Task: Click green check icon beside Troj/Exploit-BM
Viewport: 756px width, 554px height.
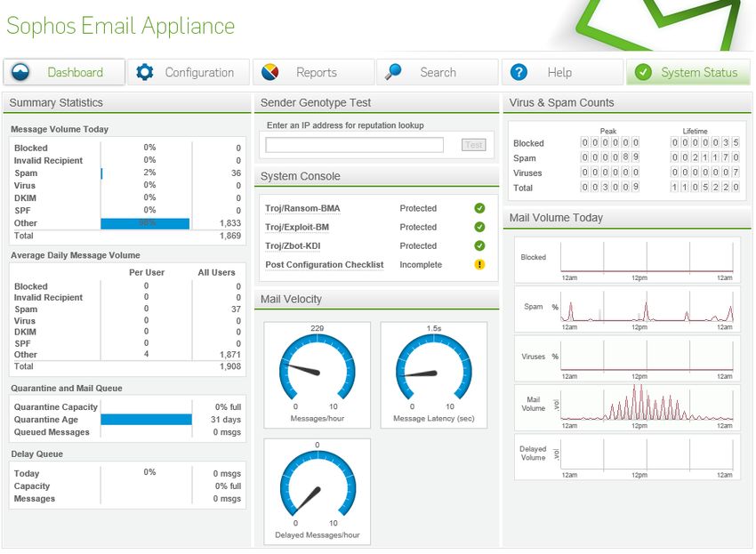Action: click(479, 227)
